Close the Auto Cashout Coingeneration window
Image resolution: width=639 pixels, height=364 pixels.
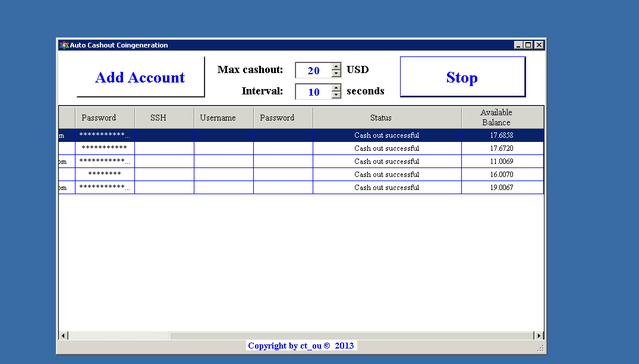539,45
